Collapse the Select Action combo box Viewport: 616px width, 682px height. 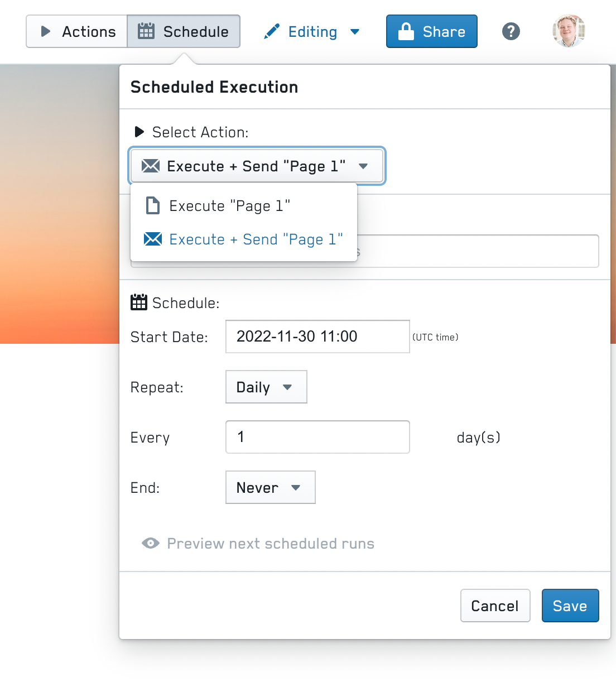[257, 166]
